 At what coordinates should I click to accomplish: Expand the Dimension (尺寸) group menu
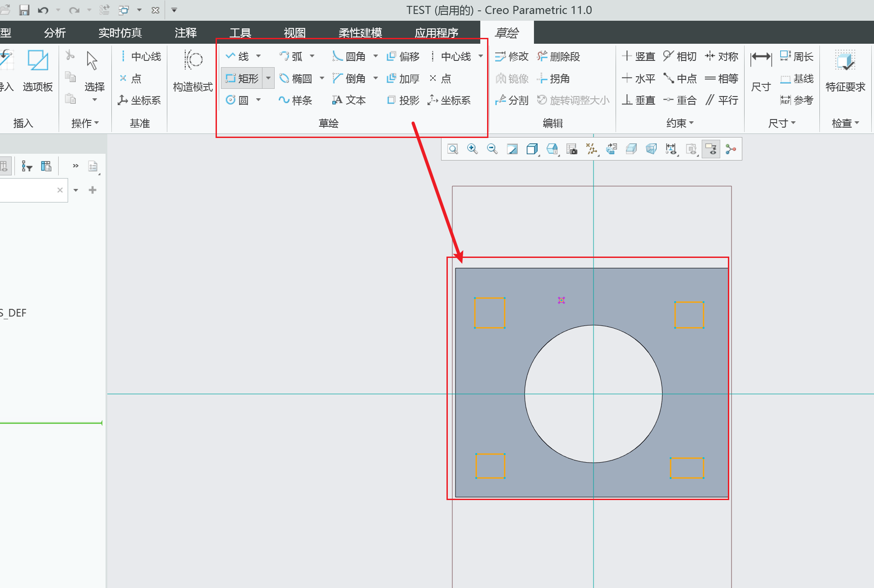point(782,123)
